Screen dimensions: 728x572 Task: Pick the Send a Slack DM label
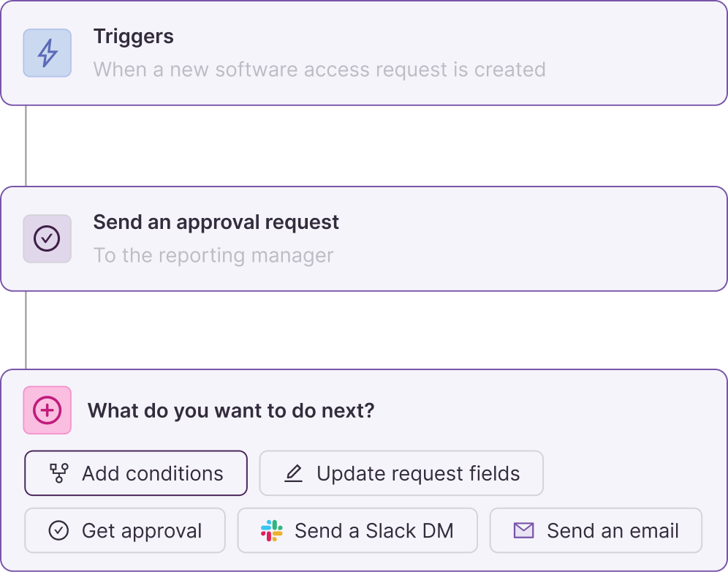[x=374, y=531]
